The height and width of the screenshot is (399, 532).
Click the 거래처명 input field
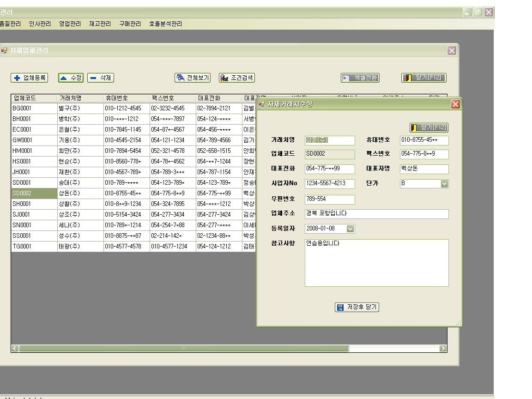tap(330, 140)
